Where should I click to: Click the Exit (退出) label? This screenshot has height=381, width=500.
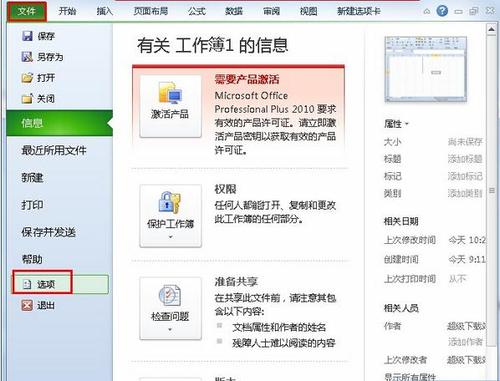pyautogui.click(x=46, y=305)
